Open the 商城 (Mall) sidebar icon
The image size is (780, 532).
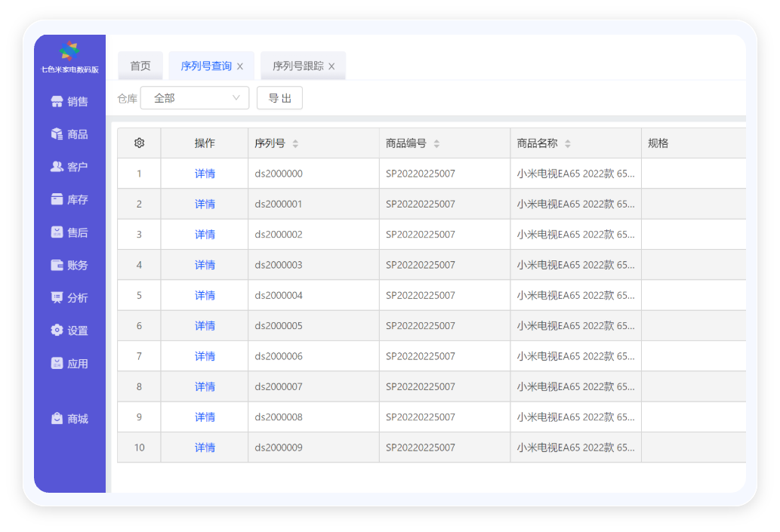(69, 418)
